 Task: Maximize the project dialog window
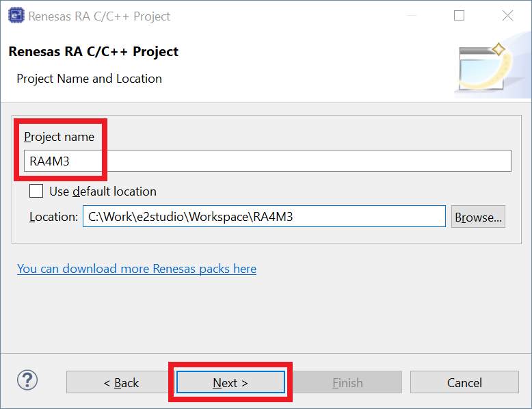pyautogui.click(x=459, y=16)
